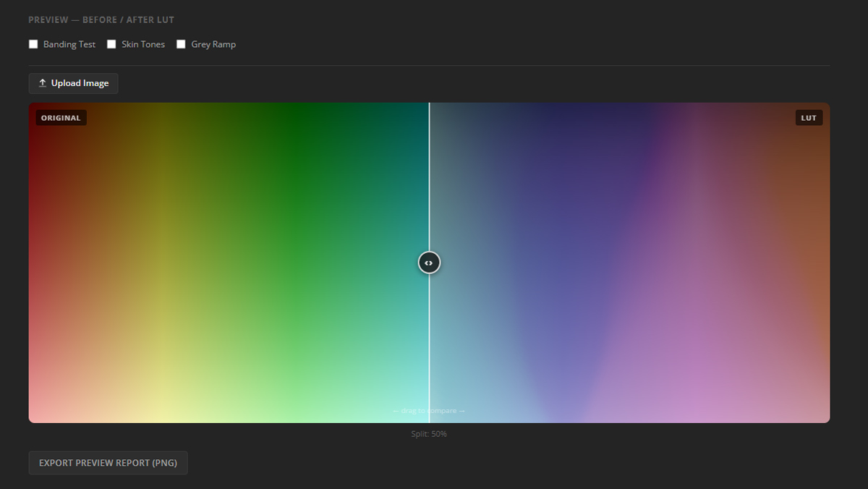Click Export Preview Report (PNG) button
The width and height of the screenshot is (868, 489).
(x=108, y=463)
